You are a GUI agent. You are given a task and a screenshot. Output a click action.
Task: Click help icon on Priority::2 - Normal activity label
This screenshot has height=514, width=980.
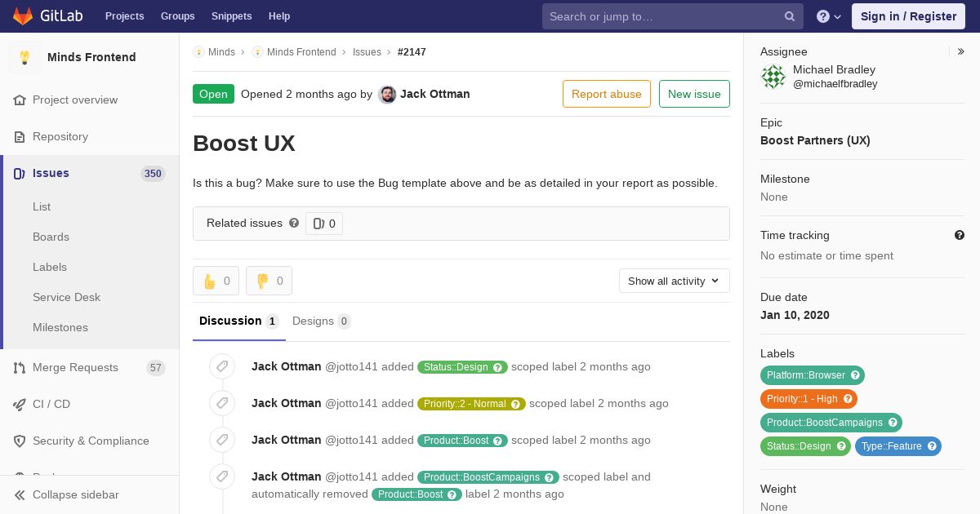click(x=516, y=404)
